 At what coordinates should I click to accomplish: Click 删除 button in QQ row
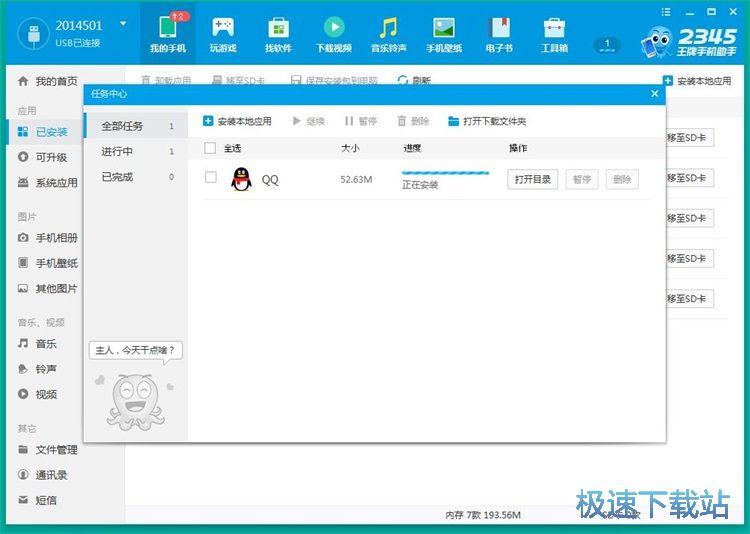tap(622, 179)
